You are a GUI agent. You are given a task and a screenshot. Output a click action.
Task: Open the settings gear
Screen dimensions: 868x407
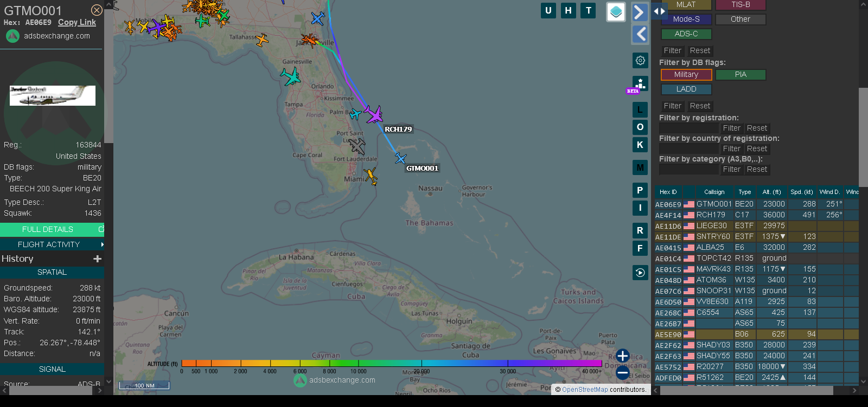click(x=640, y=60)
